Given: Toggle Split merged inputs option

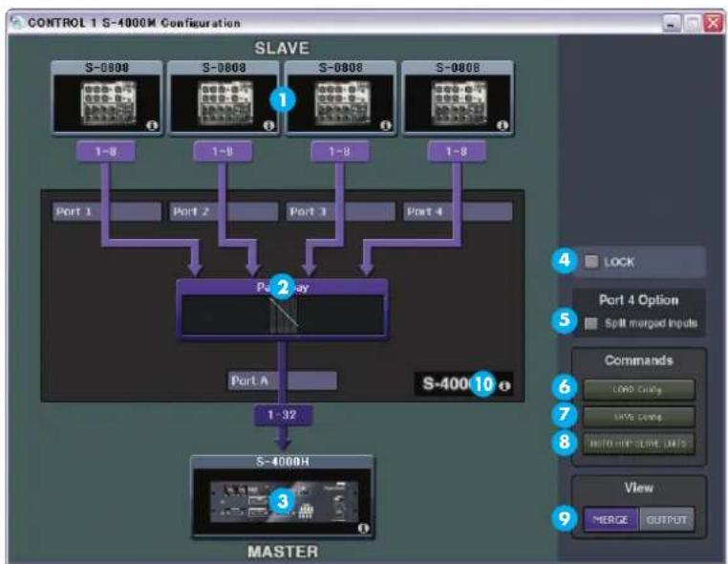Looking at the screenshot, I should (x=591, y=323).
